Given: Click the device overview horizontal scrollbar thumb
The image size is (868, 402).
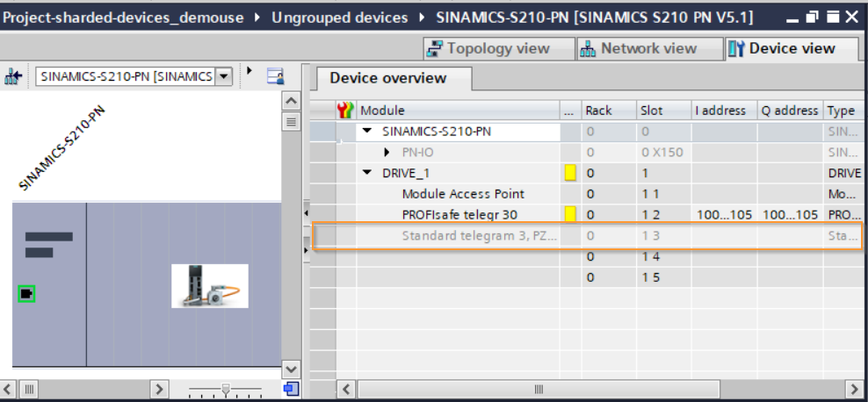Looking at the screenshot, I should (x=539, y=388).
